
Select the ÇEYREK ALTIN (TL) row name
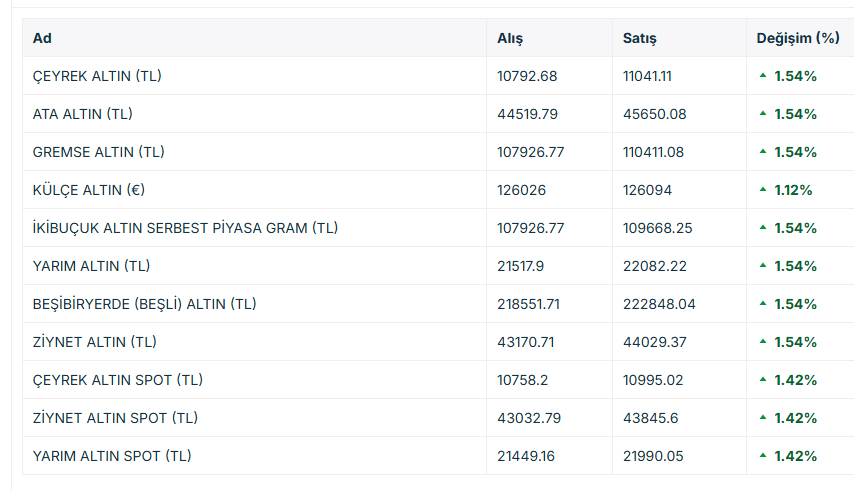click(97, 76)
